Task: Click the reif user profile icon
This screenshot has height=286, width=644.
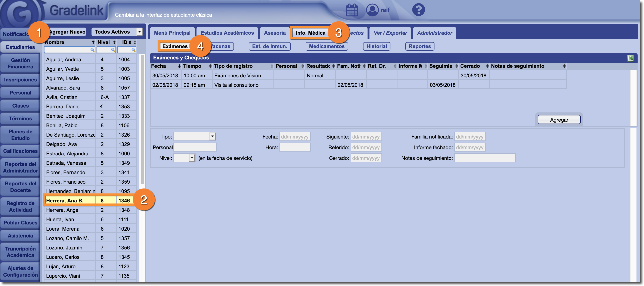Action: click(x=372, y=10)
